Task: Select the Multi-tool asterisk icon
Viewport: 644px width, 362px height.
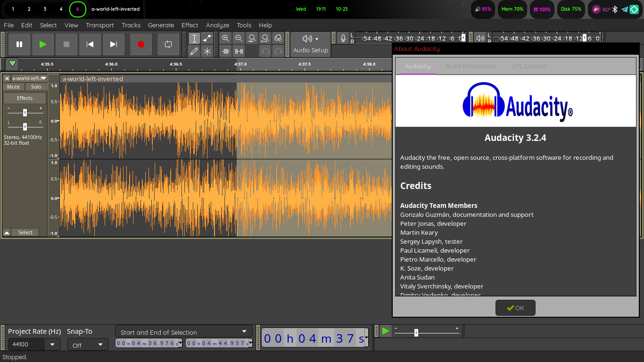Action: pyautogui.click(x=207, y=51)
